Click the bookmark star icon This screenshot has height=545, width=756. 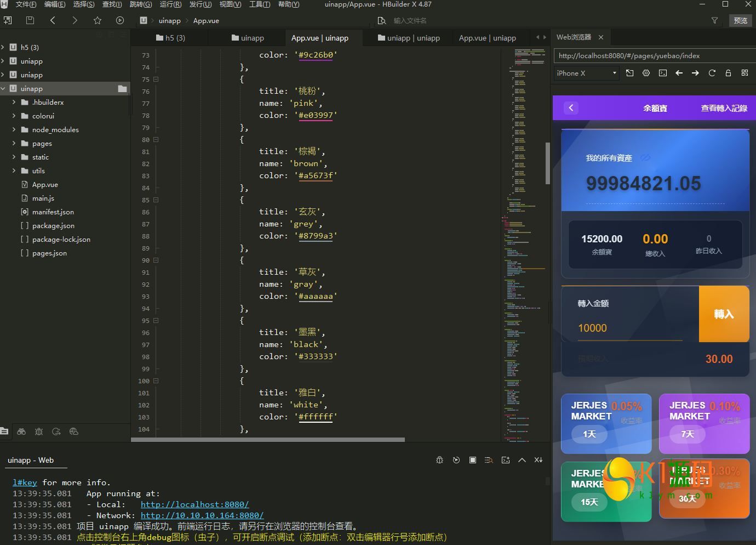(x=98, y=20)
